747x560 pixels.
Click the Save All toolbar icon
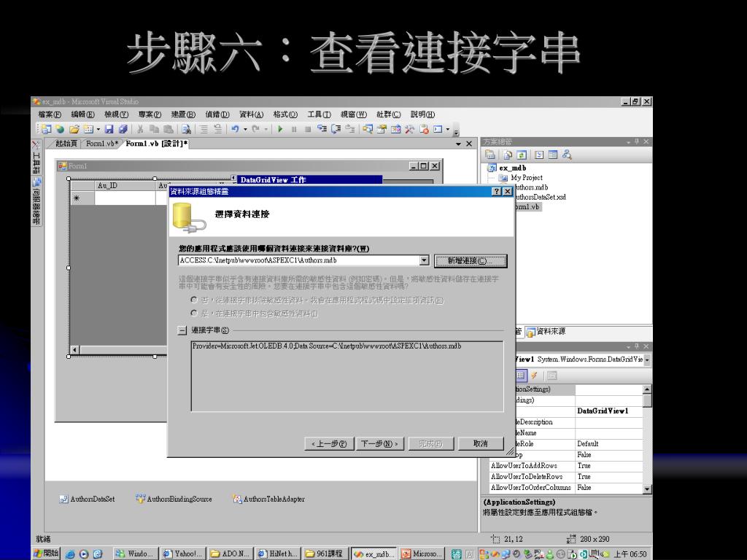click(x=123, y=129)
